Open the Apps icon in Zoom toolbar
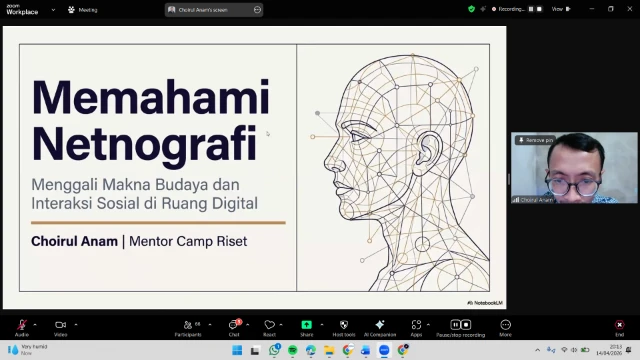640x360 pixels. [416, 325]
